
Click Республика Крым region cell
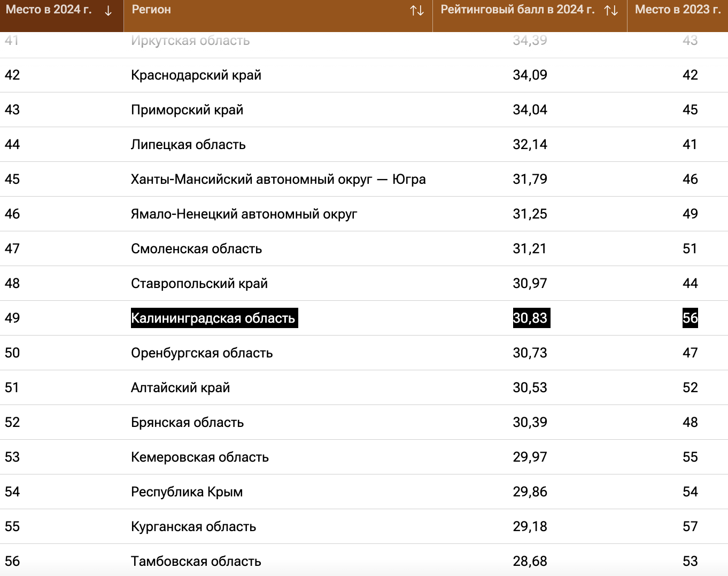tap(187, 492)
